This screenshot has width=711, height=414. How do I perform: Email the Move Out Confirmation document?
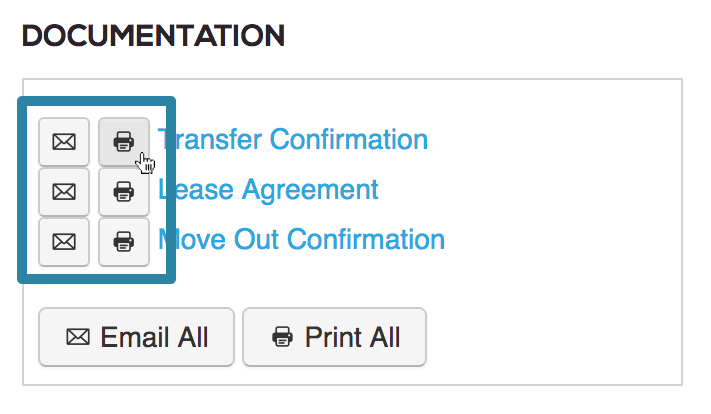pyautogui.click(x=64, y=242)
